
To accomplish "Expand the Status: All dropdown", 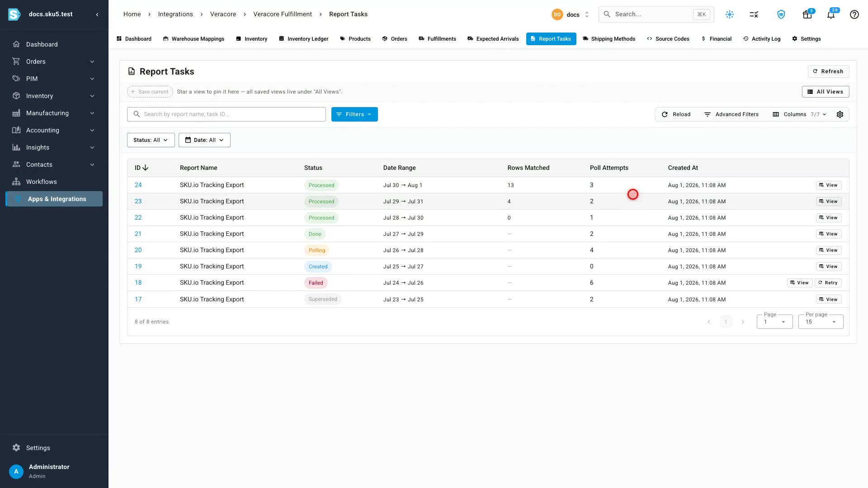I will (151, 140).
